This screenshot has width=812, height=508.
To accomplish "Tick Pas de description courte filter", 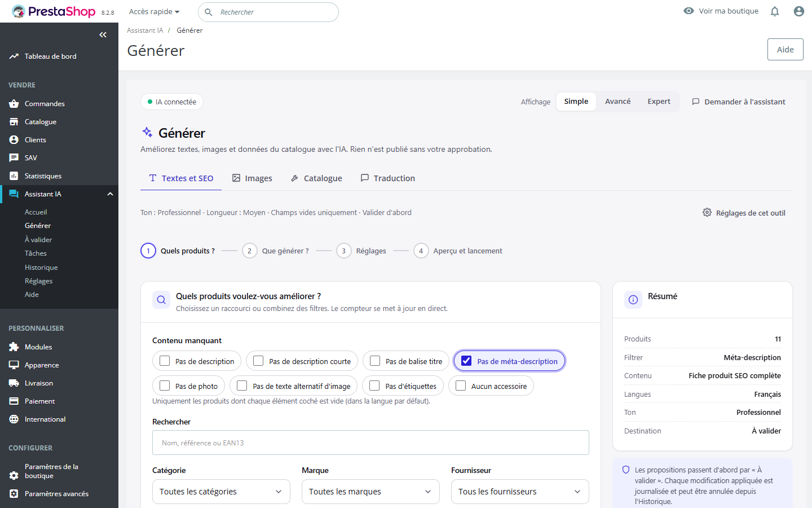I will click(258, 361).
